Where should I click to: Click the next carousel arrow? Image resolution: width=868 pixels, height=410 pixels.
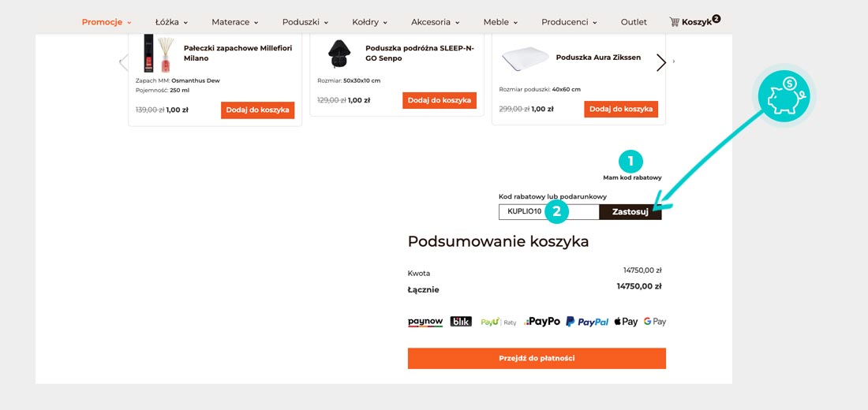661,63
